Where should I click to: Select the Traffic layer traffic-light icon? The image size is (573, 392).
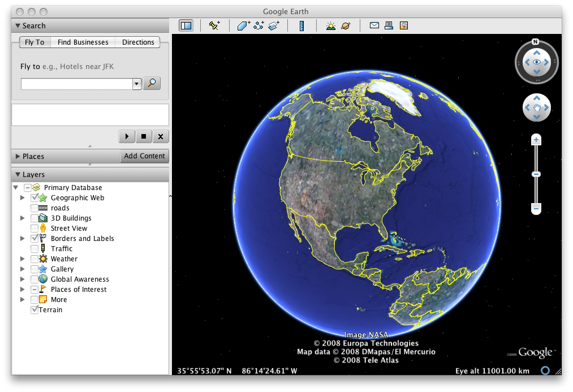click(x=43, y=248)
